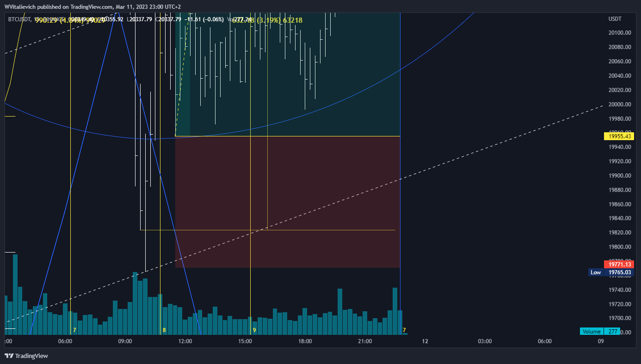Click the 20020.00 price axis label
This screenshot has height=364, width=641.
[620, 90]
